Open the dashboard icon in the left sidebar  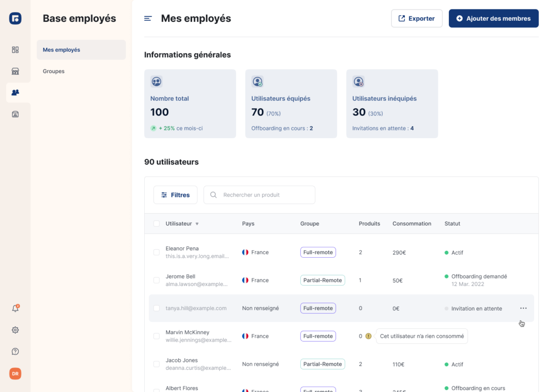tap(15, 50)
